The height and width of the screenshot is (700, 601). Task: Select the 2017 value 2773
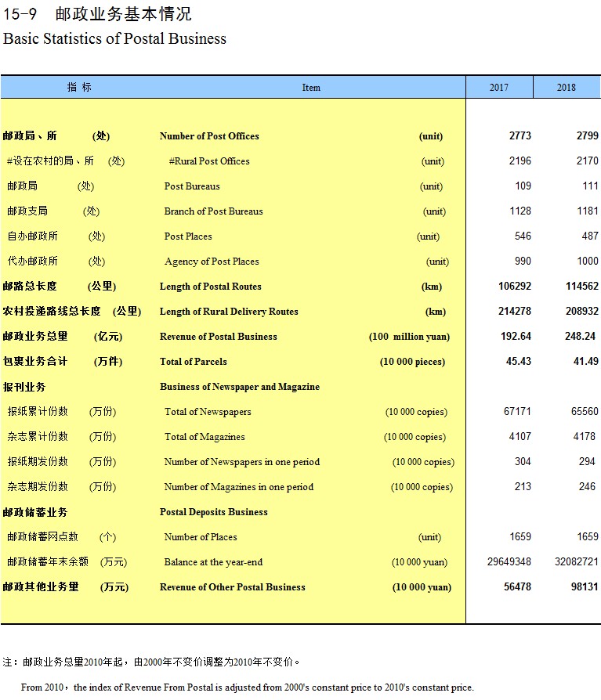pos(520,135)
